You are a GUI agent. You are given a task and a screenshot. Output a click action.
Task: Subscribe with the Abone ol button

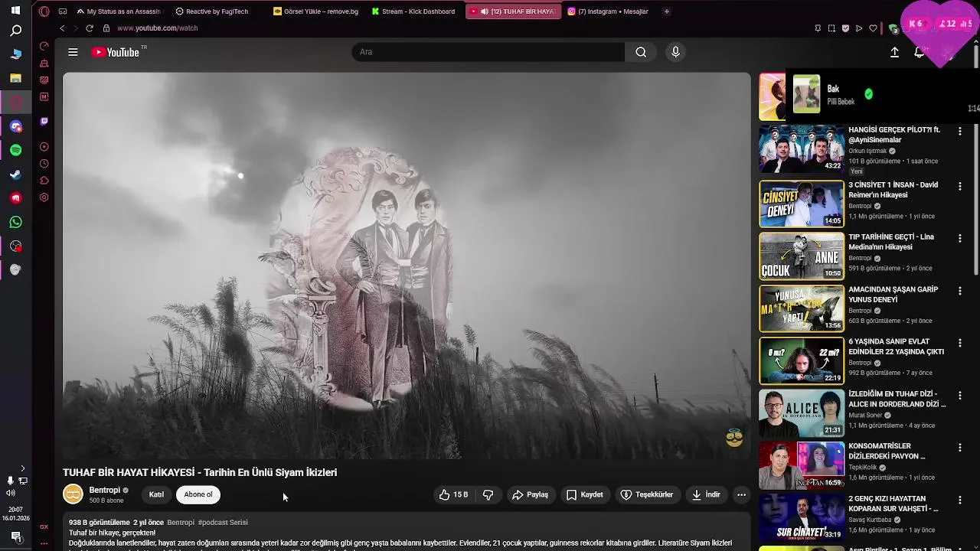pos(198,495)
